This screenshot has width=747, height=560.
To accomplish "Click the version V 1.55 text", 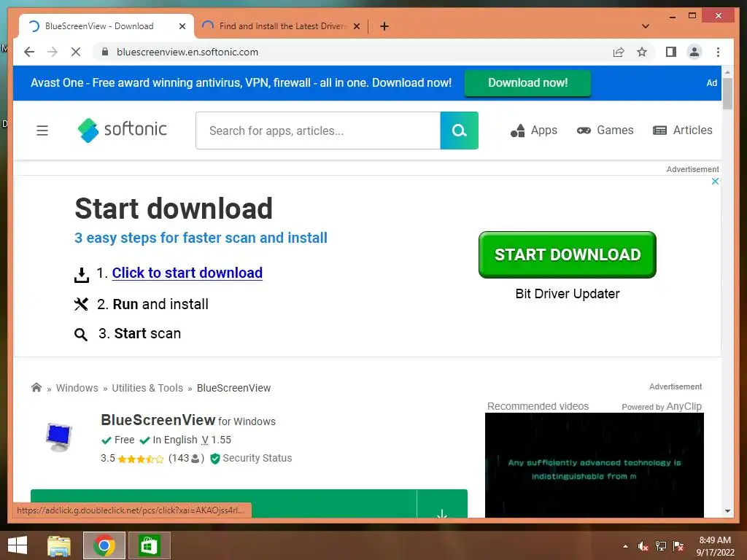I will (x=216, y=440).
